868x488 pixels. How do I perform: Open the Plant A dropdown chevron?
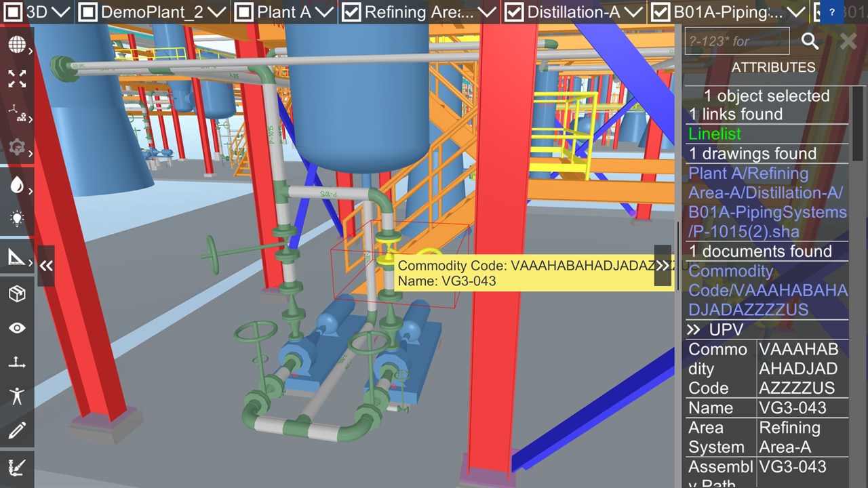pyautogui.click(x=325, y=12)
